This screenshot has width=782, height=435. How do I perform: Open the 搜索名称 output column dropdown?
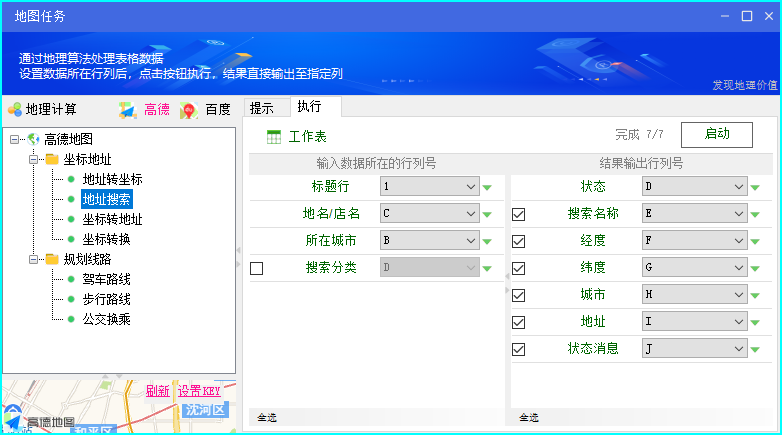click(694, 213)
